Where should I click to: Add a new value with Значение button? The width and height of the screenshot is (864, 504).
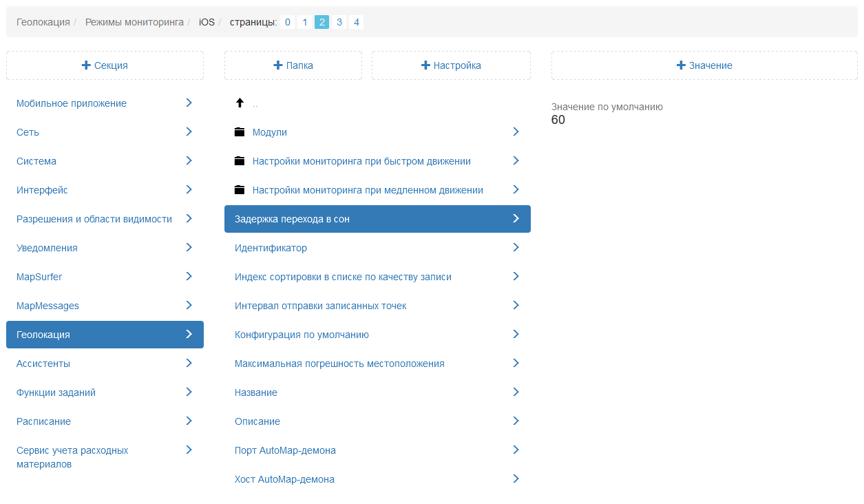[x=704, y=65]
